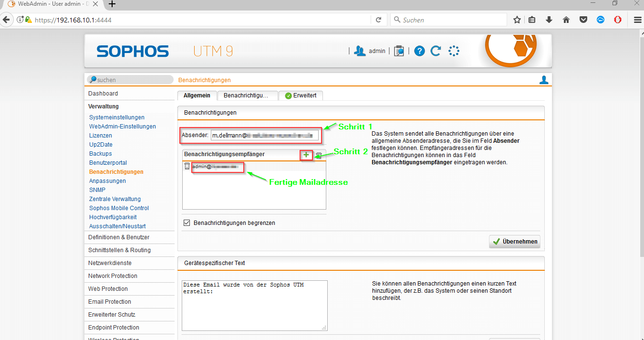
Task: Click the red Opera-style extension icon
Action: [618, 20]
